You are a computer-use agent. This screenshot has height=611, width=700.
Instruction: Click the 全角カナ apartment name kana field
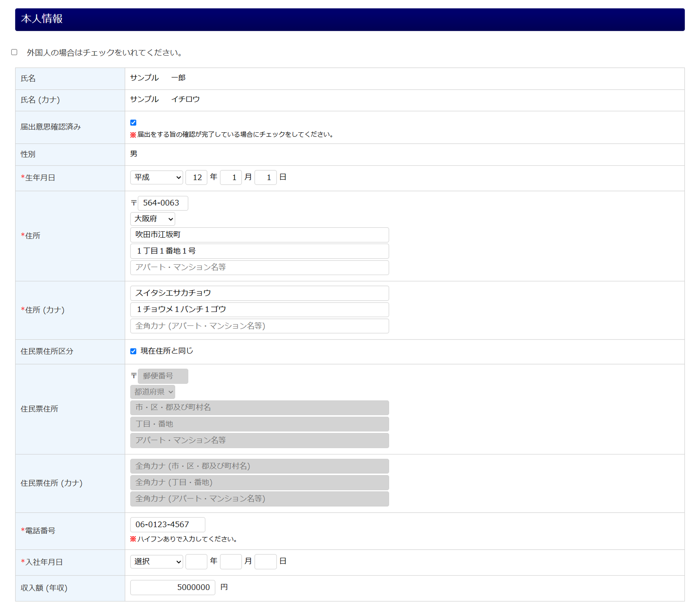(x=259, y=326)
